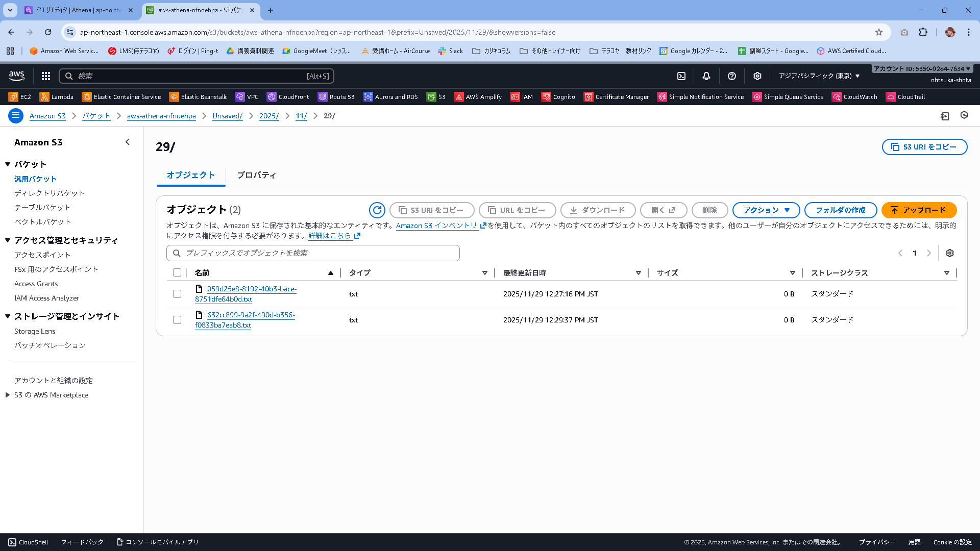The image size is (980, 551).
Task: Select all objects with header checkbox
Action: 177,273
